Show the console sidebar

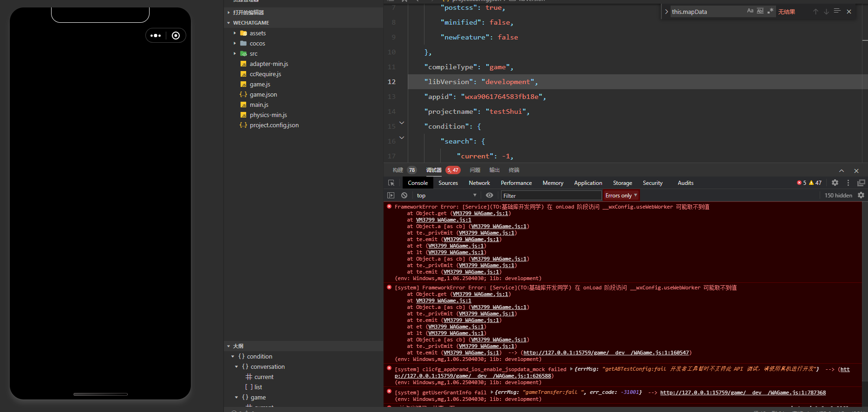point(391,196)
